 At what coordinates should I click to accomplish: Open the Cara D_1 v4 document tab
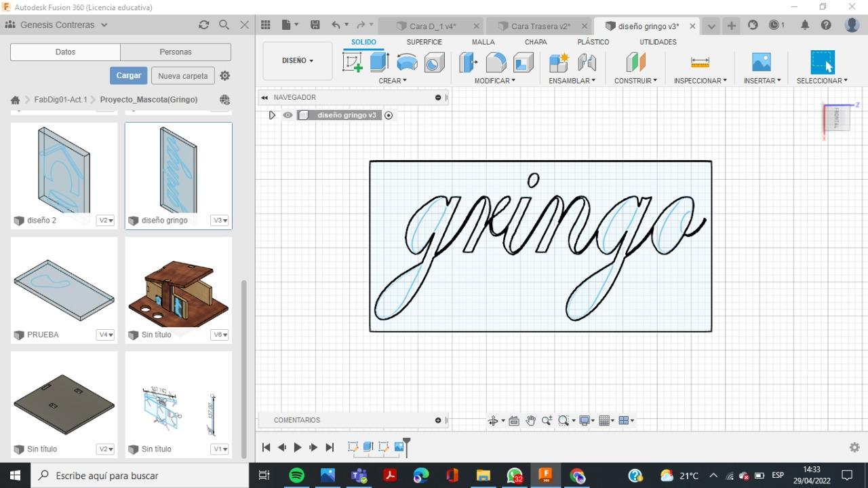[x=433, y=26]
